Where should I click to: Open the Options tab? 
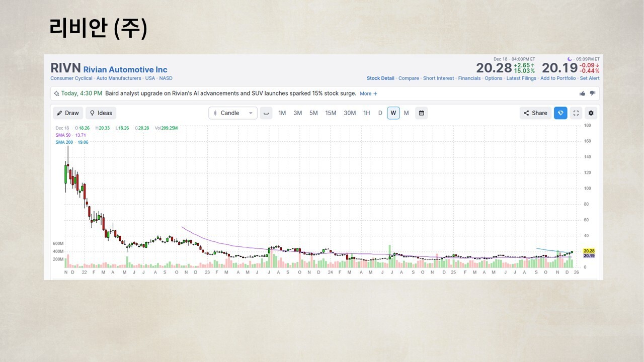(494, 78)
